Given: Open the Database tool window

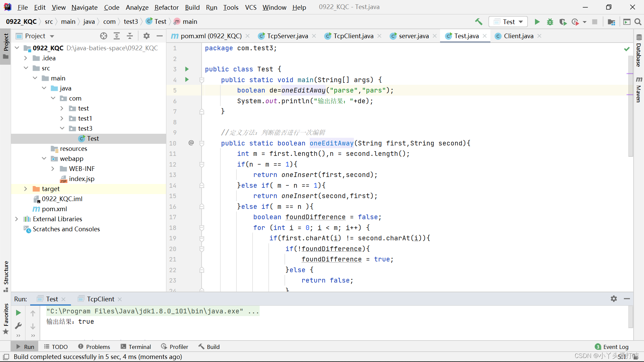Looking at the screenshot, I should tap(639, 51).
